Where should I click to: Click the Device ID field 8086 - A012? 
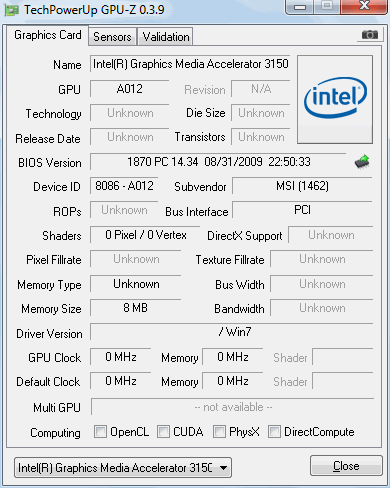point(124,186)
